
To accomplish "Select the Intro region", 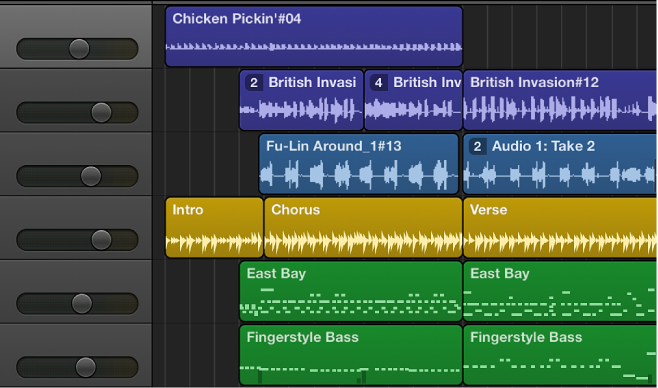I will click(x=214, y=228).
